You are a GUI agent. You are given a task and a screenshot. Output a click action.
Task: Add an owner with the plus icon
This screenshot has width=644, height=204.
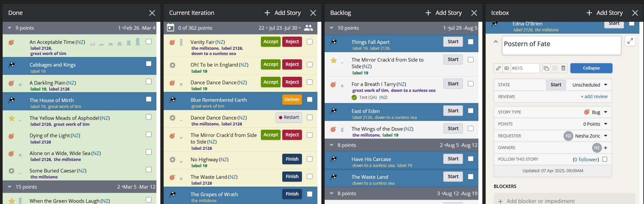pos(606,148)
